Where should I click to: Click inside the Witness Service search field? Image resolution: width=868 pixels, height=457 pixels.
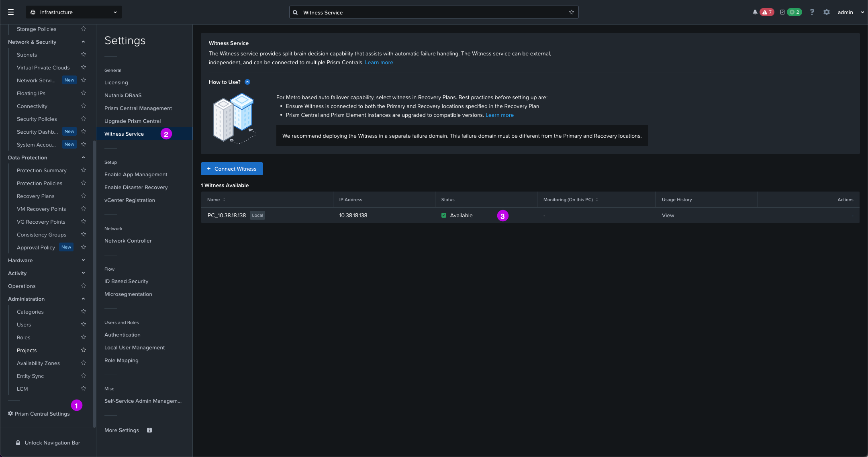(434, 12)
